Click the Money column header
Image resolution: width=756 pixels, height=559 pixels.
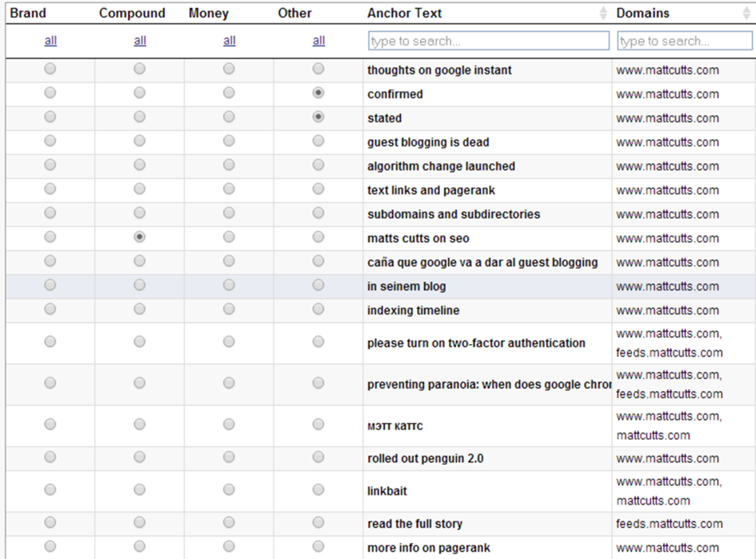tap(208, 13)
